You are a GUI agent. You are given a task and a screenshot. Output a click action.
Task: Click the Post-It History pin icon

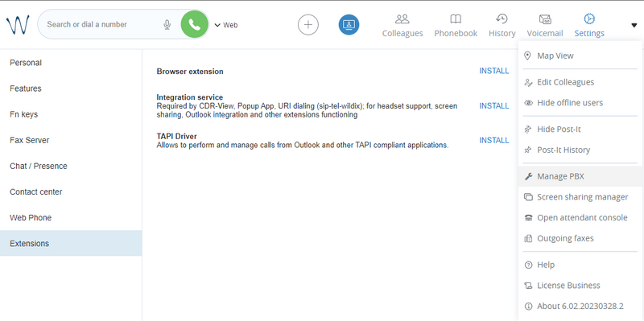[528, 150]
